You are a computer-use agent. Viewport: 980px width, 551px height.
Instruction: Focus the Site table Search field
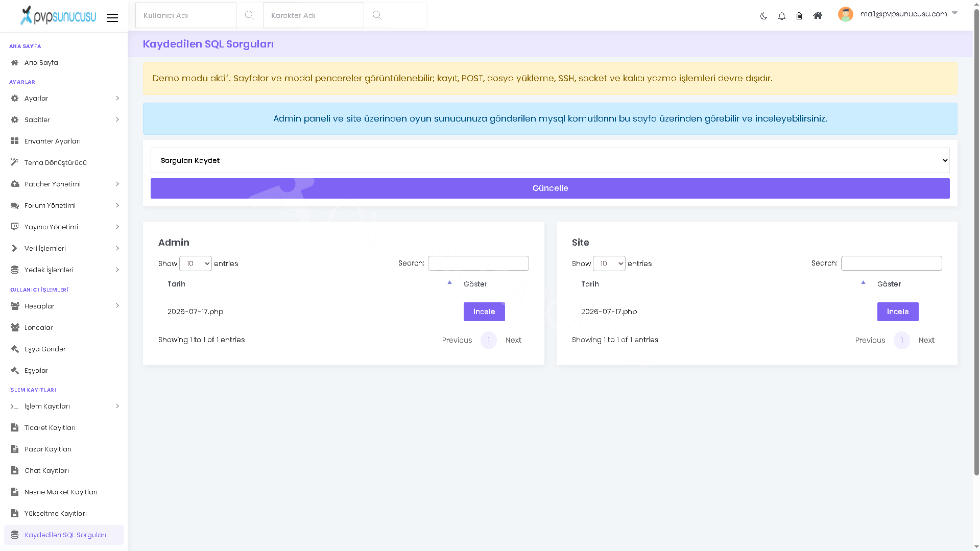point(891,263)
